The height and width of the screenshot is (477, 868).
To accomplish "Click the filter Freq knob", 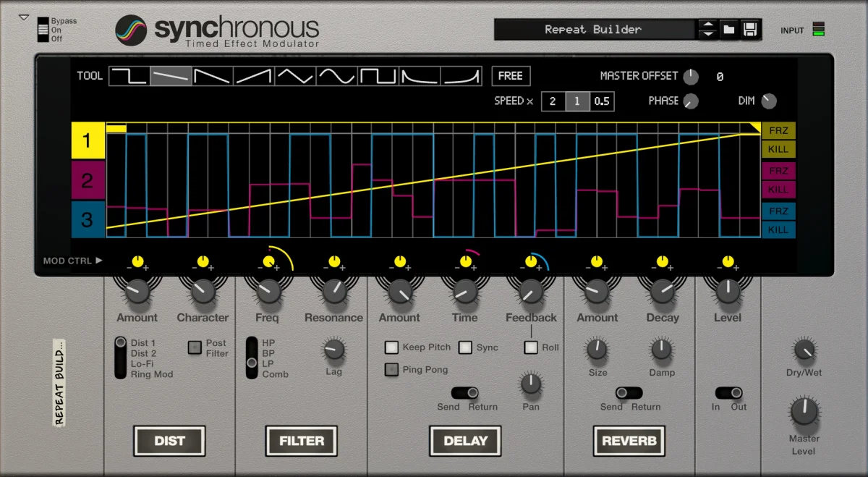I will (268, 291).
